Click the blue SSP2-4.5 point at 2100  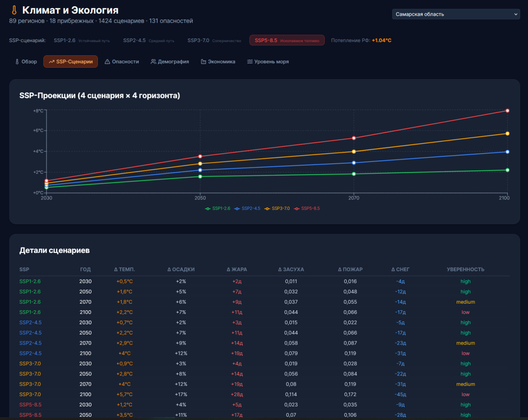pos(507,152)
